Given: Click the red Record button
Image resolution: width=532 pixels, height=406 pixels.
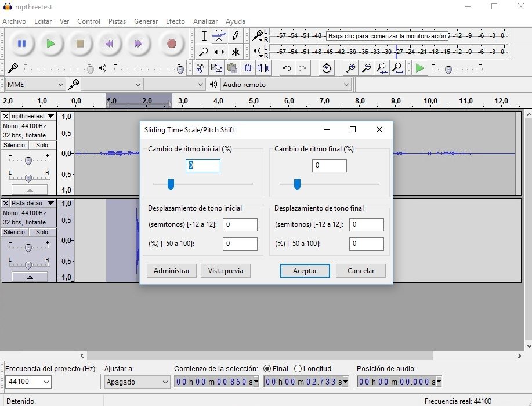Looking at the screenshot, I should (x=171, y=43).
